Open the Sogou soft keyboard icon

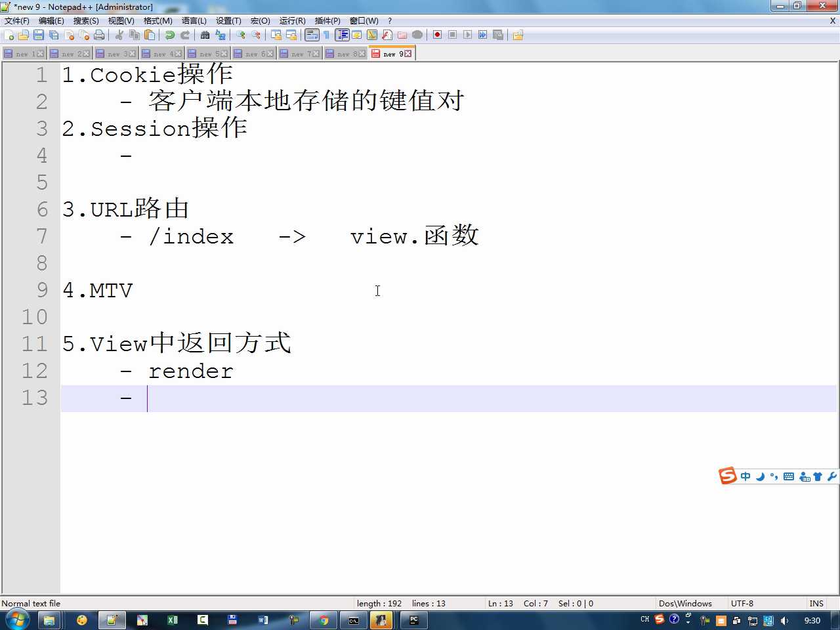[x=789, y=476]
